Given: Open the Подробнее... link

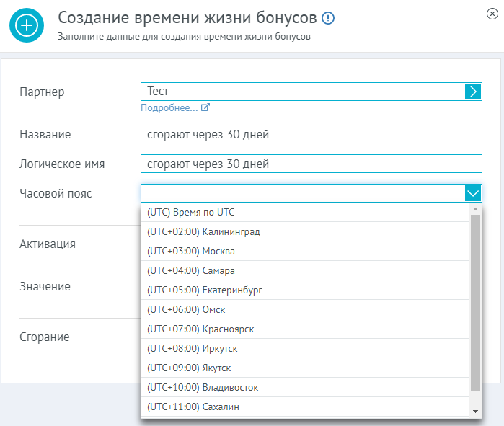Looking at the screenshot, I should point(169,107).
